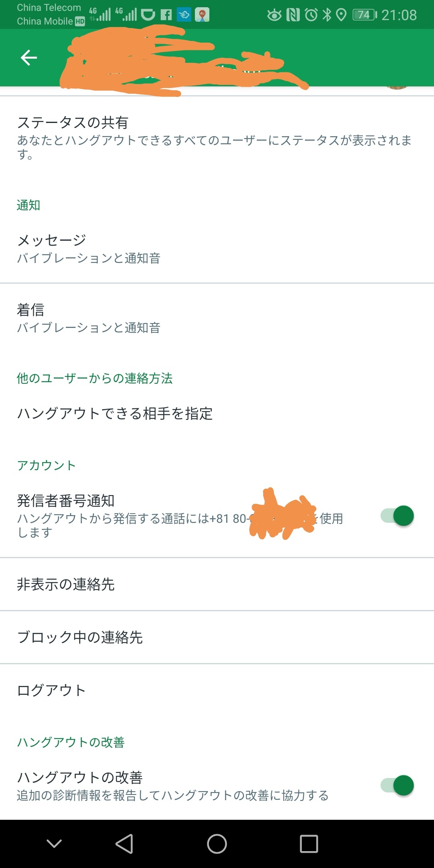Image resolution: width=434 pixels, height=868 pixels.
Task: Tap the alarm clock status icon
Action: pyautogui.click(x=311, y=15)
